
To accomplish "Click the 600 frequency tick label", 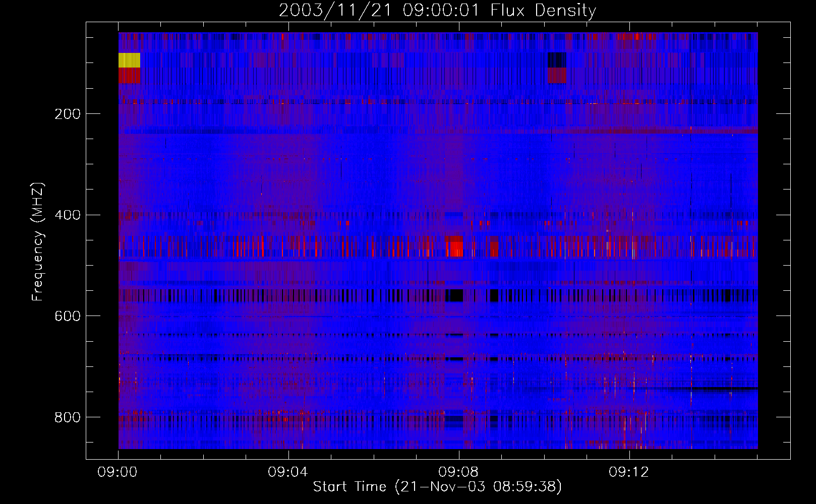I will coord(68,316).
